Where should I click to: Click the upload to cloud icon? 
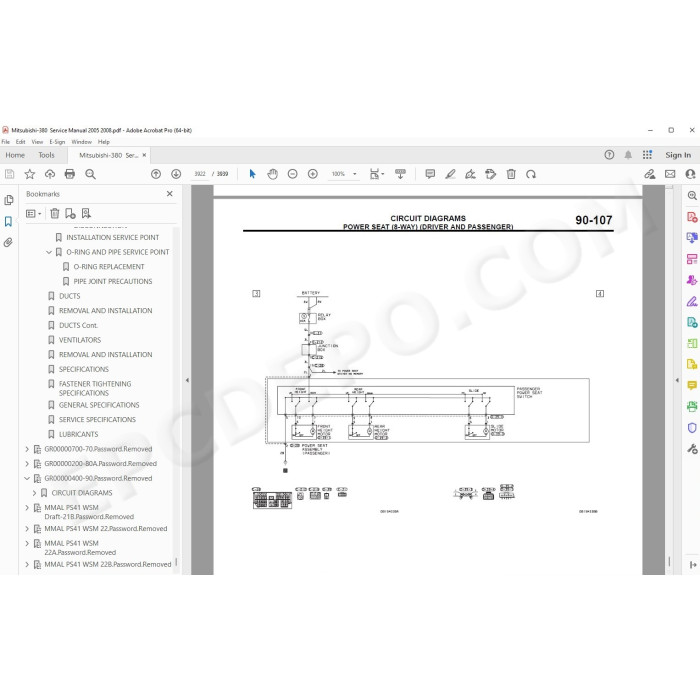click(x=50, y=174)
